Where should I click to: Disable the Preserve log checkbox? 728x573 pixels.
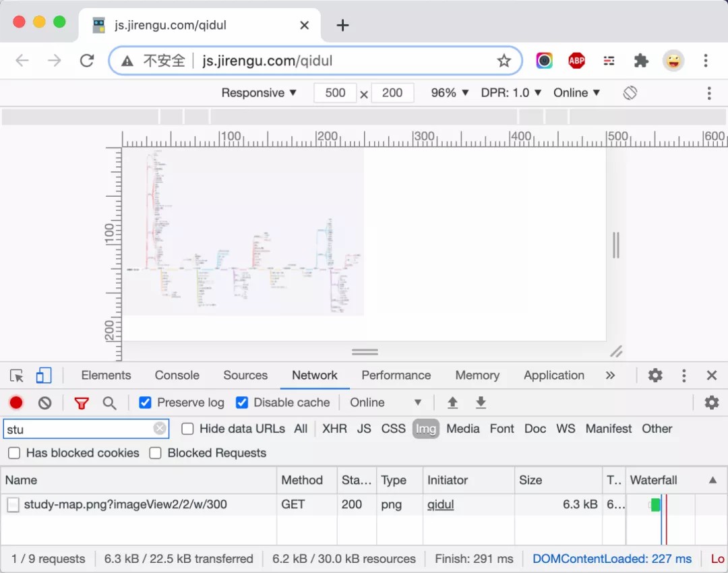(145, 402)
